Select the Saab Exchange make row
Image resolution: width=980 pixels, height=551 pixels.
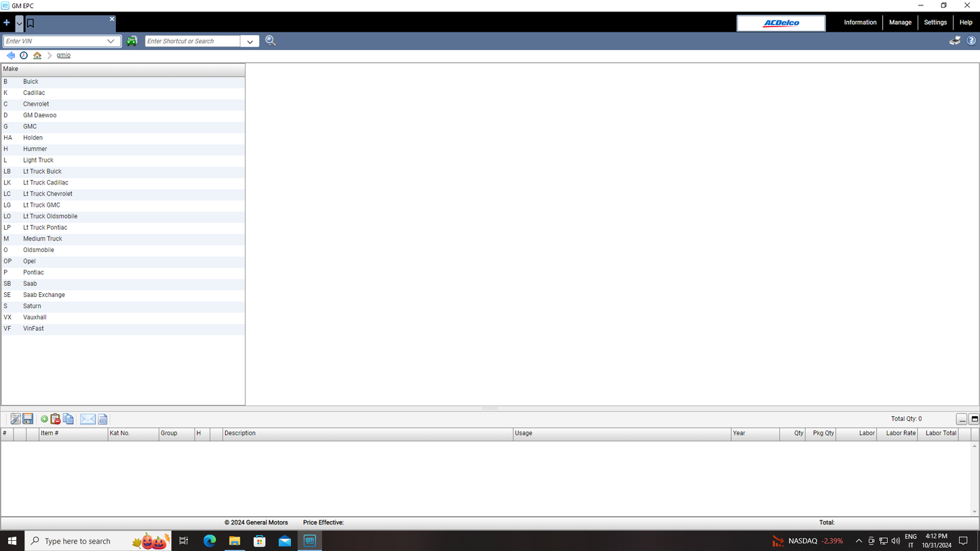pyautogui.click(x=123, y=295)
